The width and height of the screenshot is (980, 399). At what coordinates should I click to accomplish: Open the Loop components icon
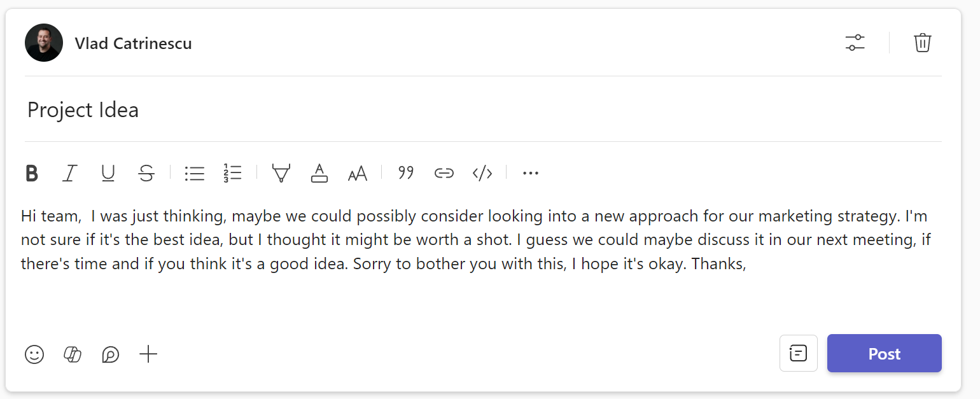click(111, 354)
